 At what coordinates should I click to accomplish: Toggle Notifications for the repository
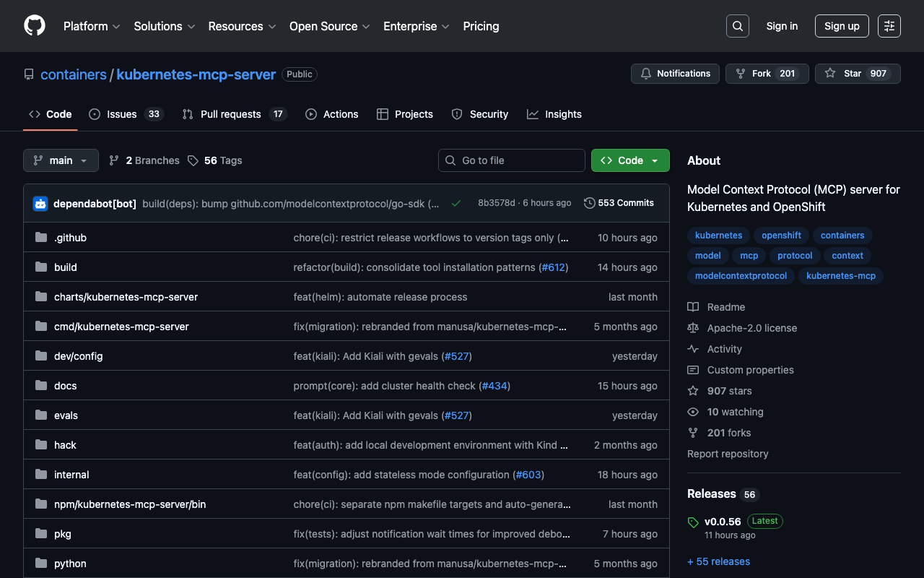click(675, 74)
